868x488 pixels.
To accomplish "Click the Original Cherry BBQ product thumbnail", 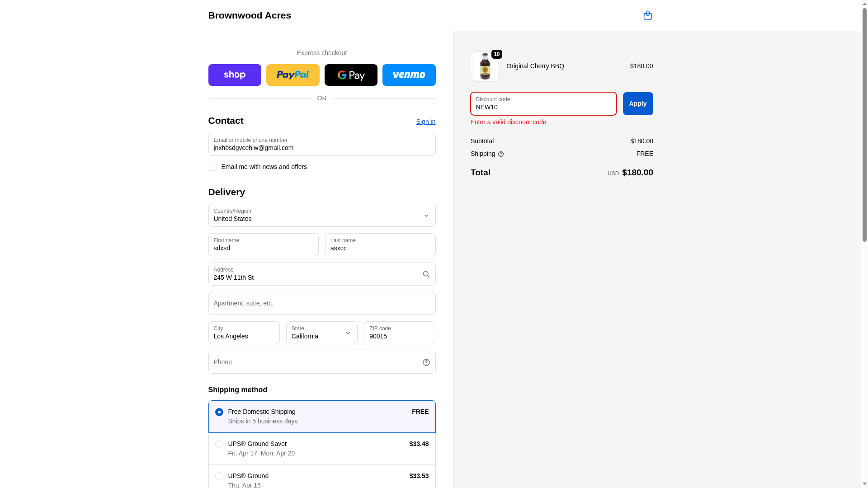I will [x=485, y=66].
